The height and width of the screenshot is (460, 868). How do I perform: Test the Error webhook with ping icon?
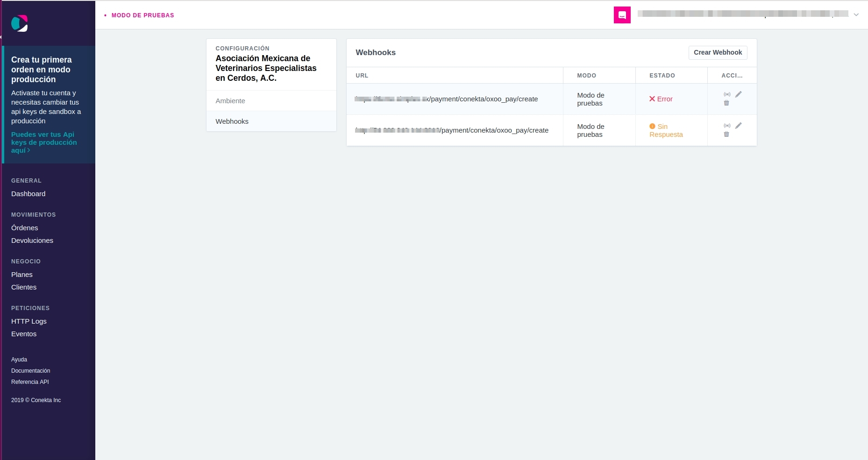[727, 94]
